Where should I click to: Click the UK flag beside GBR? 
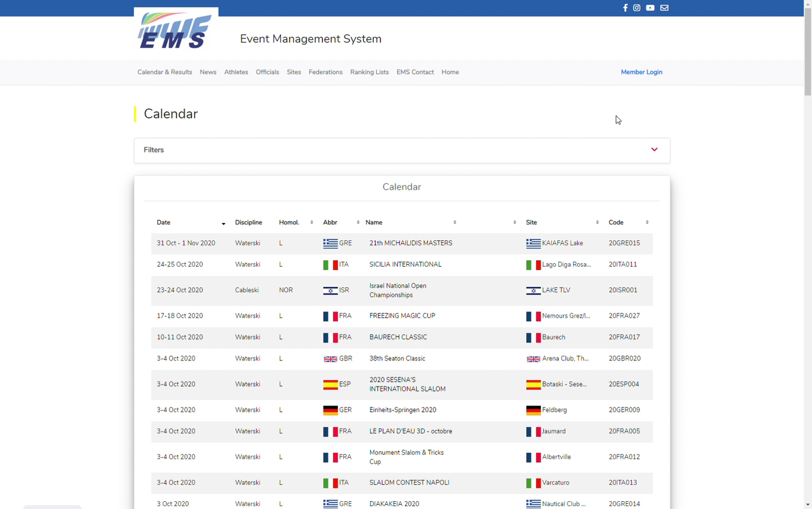330,359
